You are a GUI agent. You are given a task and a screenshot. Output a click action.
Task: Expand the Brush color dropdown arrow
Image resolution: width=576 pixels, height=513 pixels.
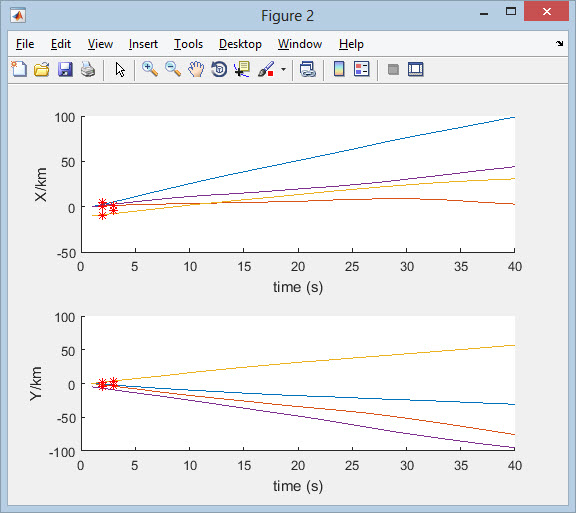[283, 69]
